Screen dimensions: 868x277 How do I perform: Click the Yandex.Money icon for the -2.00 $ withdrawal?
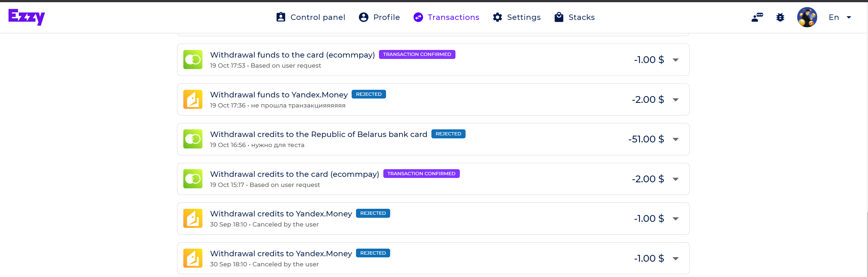point(193,99)
